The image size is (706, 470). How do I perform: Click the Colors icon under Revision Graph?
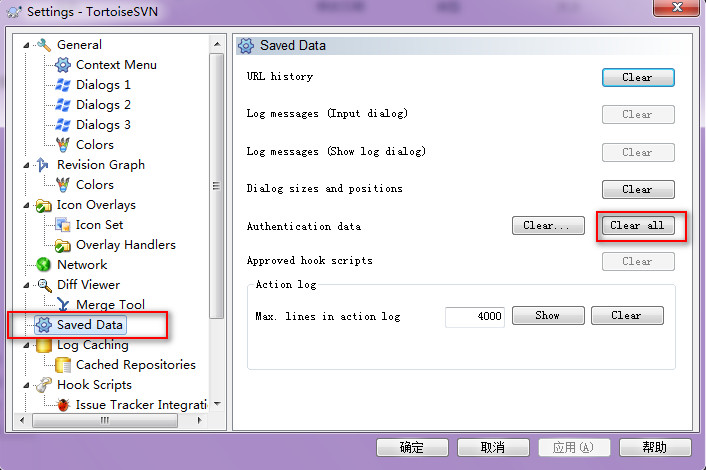pyautogui.click(x=63, y=185)
